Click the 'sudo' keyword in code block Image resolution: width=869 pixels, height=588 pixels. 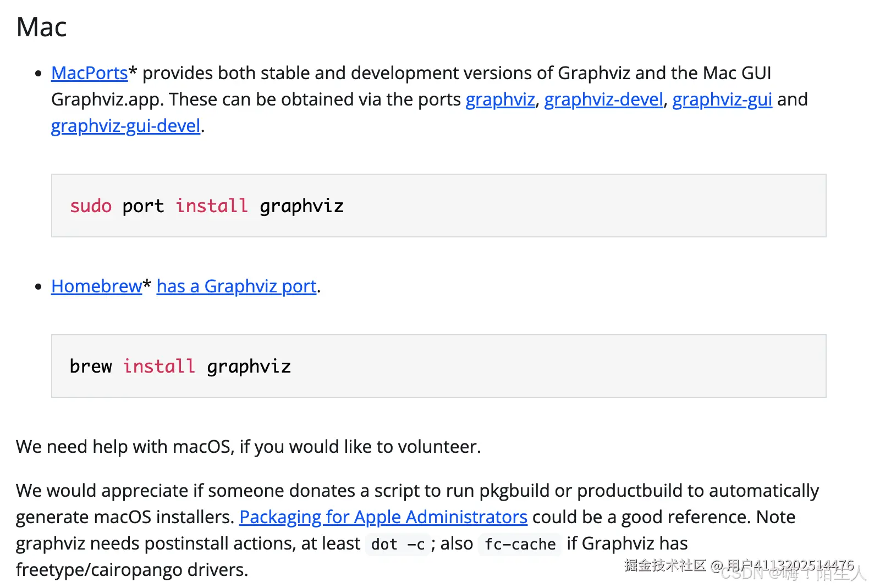(x=91, y=206)
